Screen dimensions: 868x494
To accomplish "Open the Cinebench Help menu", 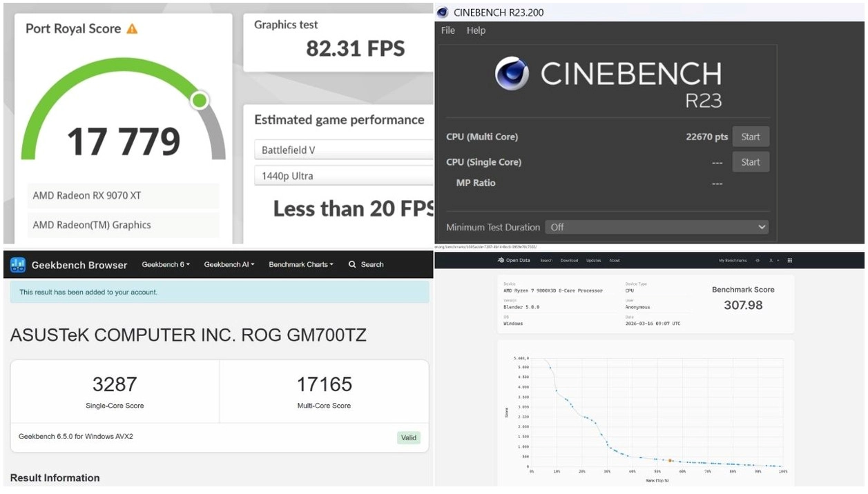I will [x=476, y=30].
